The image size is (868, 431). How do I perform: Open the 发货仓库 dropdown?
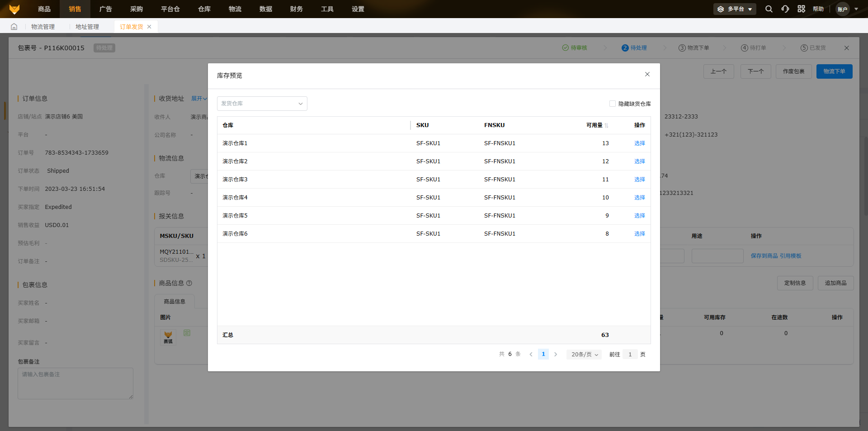pos(262,104)
